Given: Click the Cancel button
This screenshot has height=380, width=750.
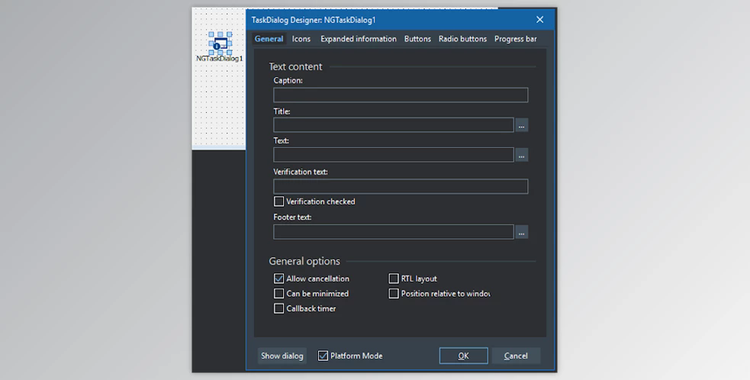Looking at the screenshot, I should (516, 356).
